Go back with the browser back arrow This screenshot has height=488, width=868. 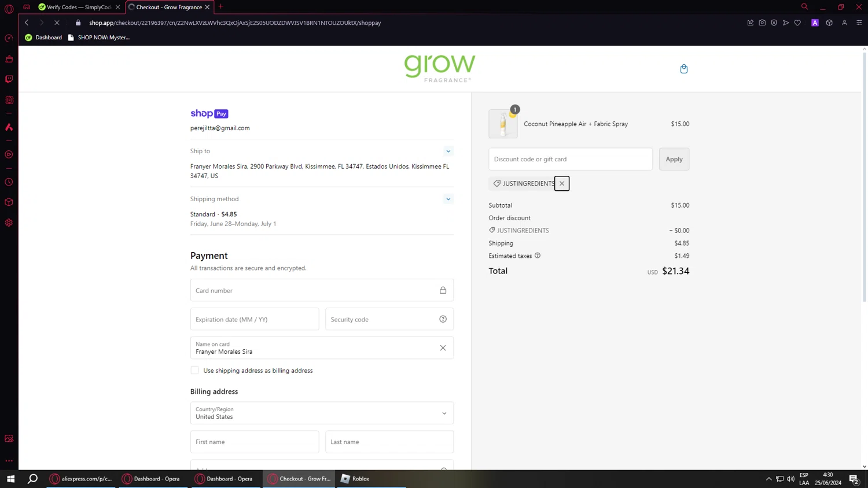pos(27,23)
